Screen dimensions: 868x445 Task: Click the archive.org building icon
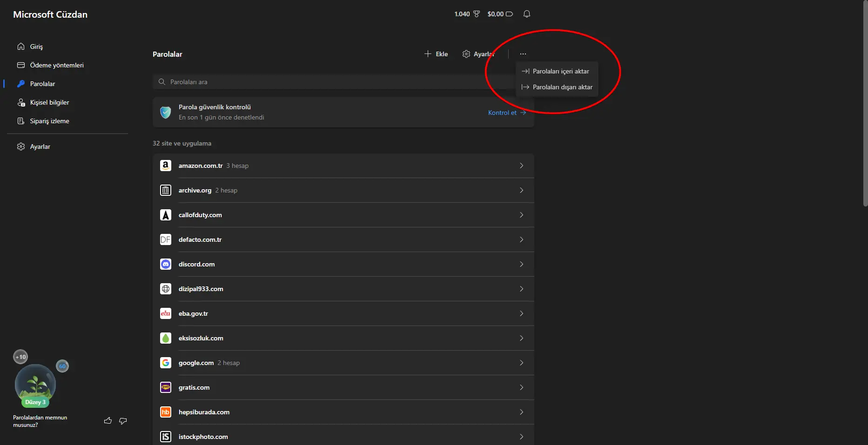click(166, 190)
